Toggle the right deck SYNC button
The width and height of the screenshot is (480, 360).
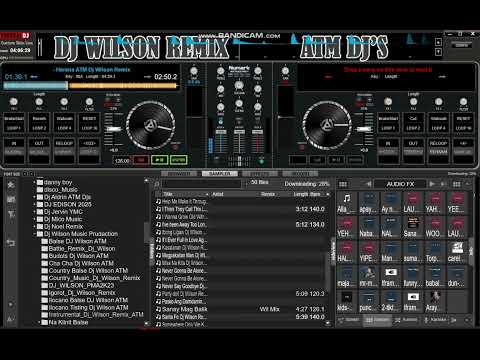[355, 160]
